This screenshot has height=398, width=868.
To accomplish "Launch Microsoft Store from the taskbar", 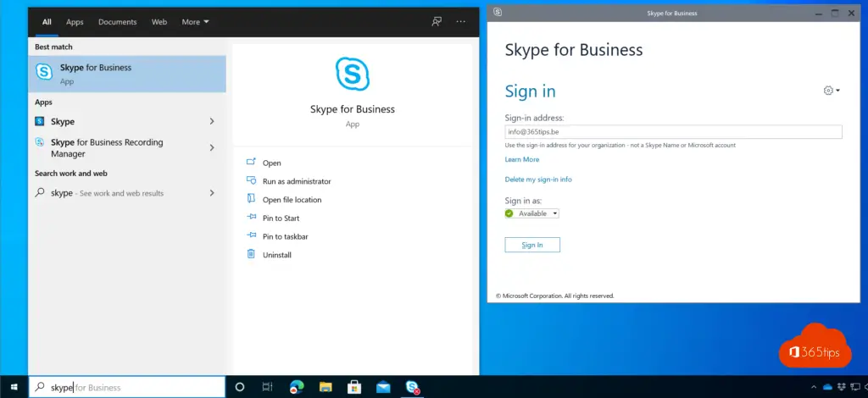I will (x=354, y=387).
